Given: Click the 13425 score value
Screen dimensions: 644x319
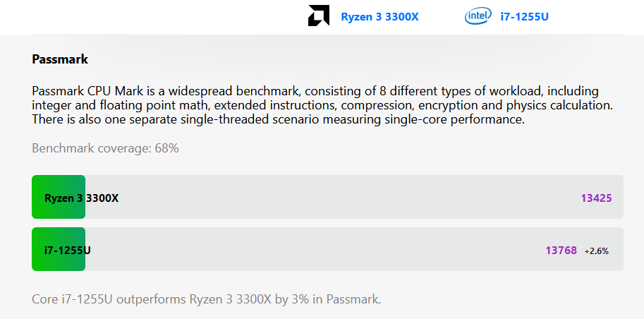Looking at the screenshot, I should click(x=596, y=198).
